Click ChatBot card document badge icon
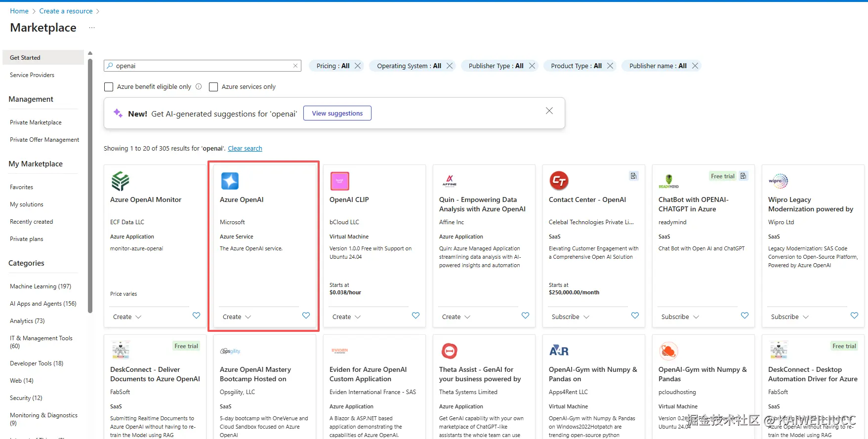This screenshot has width=868, height=439. [x=743, y=176]
